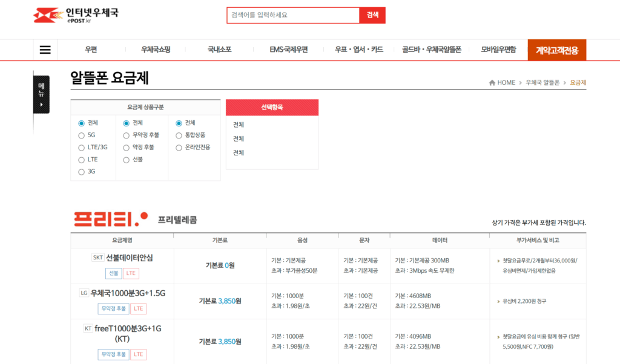Select 전체 radio above 통합상품
The width and height of the screenshot is (620, 364).
pos(179,123)
